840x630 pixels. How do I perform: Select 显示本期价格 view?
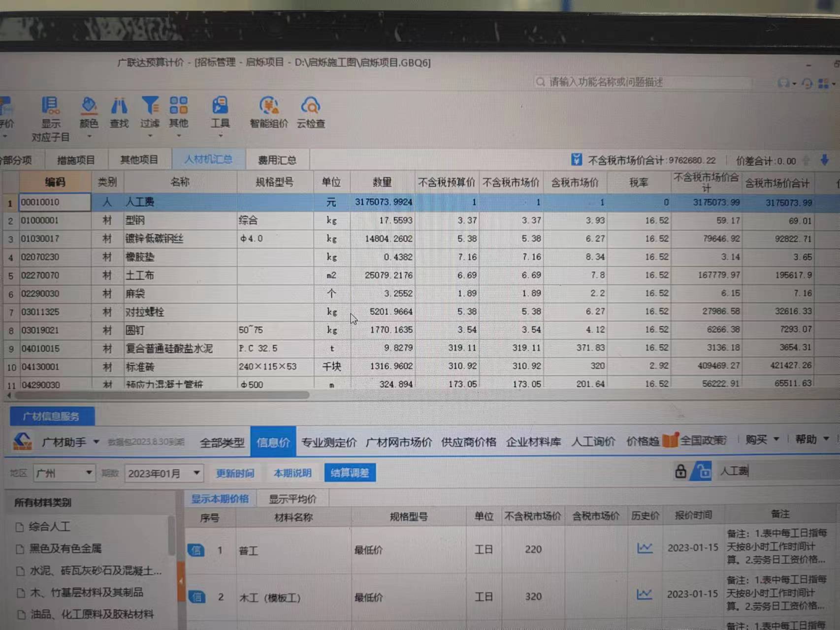[x=220, y=499]
